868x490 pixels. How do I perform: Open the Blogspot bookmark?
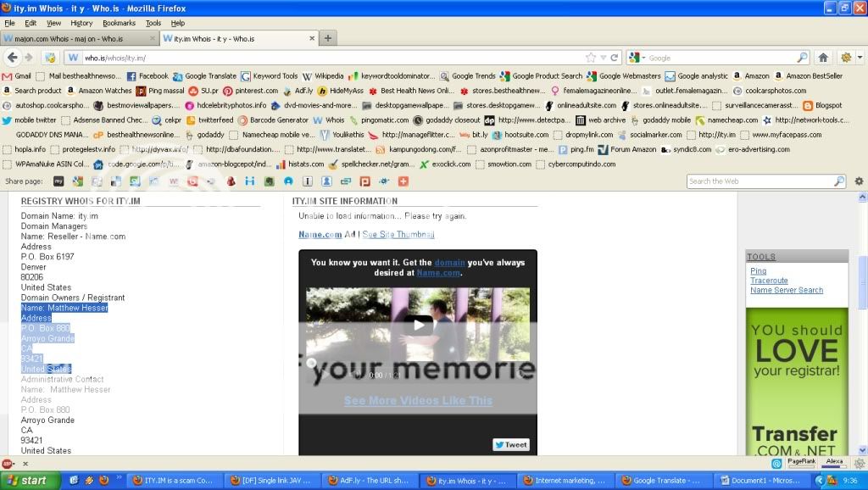(x=822, y=105)
